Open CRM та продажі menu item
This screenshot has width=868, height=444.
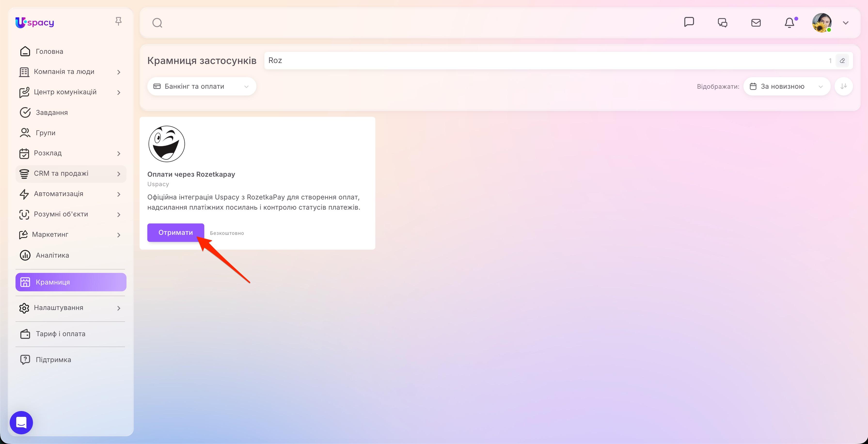click(71, 174)
